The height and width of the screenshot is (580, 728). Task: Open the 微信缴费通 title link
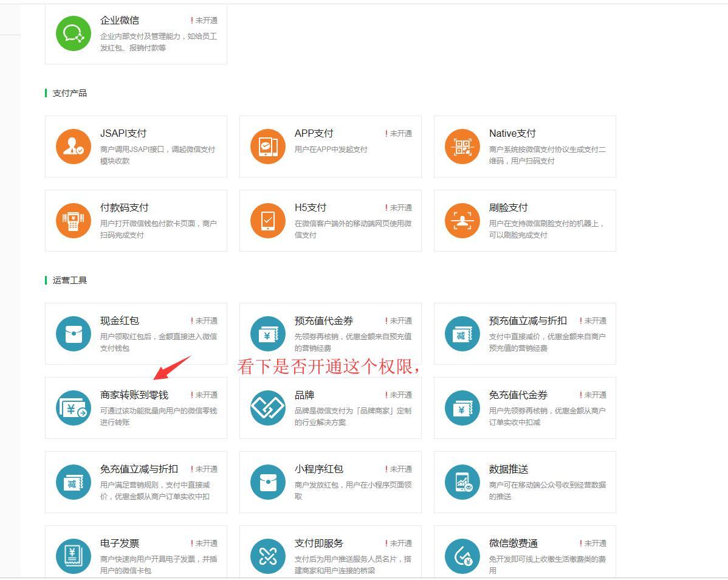(x=513, y=544)
